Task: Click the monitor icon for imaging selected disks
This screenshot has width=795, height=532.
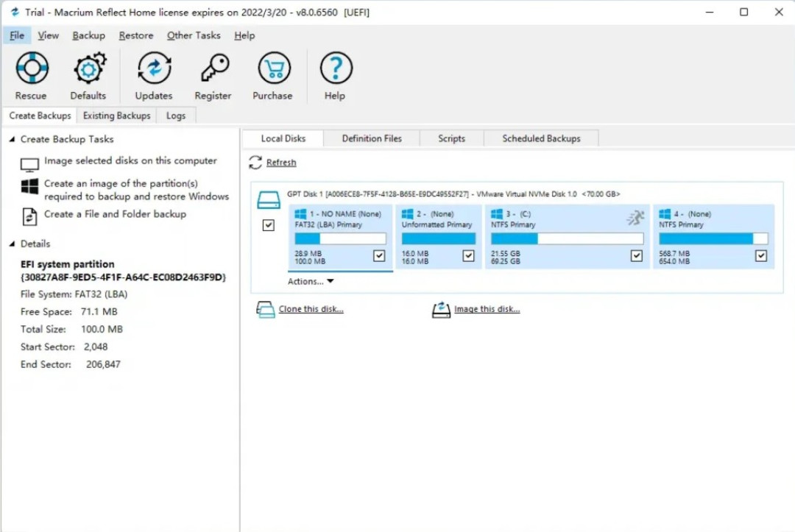Action: coord(29,165)
